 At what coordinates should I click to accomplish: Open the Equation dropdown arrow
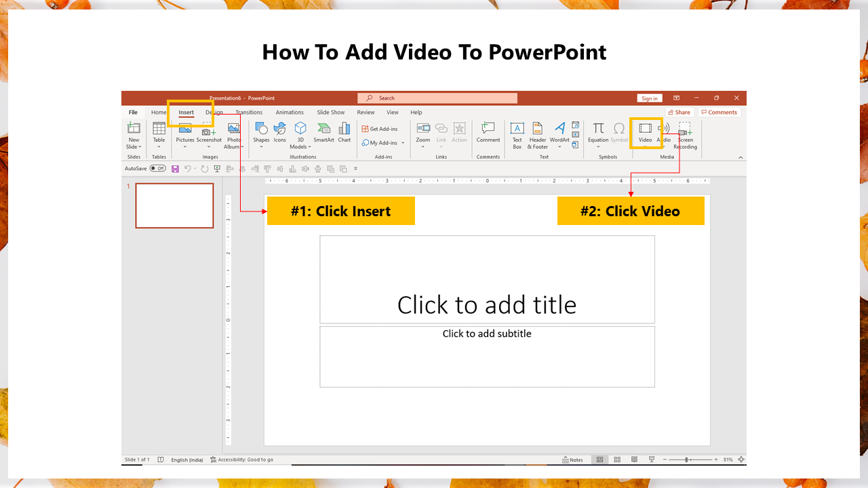[598, 147]
